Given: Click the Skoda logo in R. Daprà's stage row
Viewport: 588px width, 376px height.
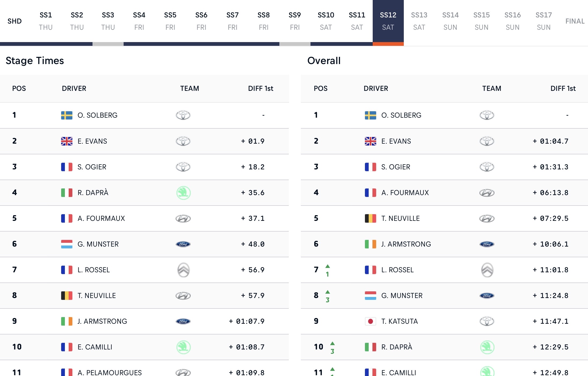Looking at the screenshot, I should (183, 193).
